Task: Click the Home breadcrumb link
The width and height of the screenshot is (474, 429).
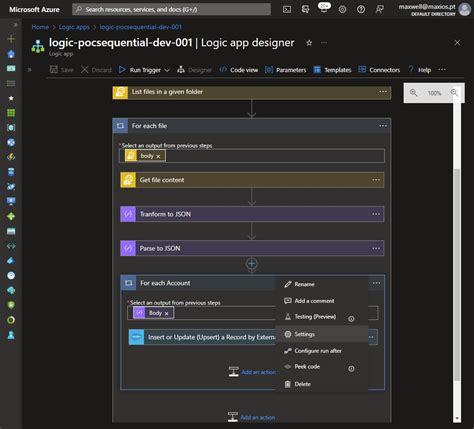Action: click(40, 27)
